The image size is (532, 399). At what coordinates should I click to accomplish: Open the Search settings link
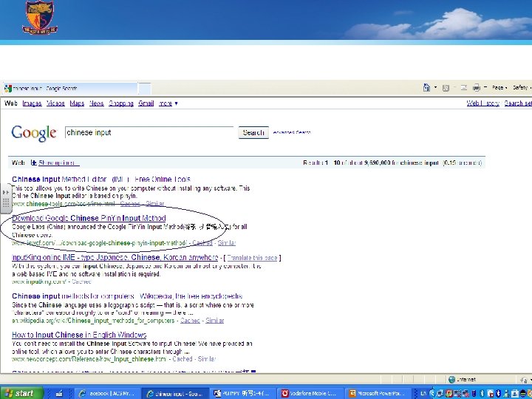tap(518, 103)
